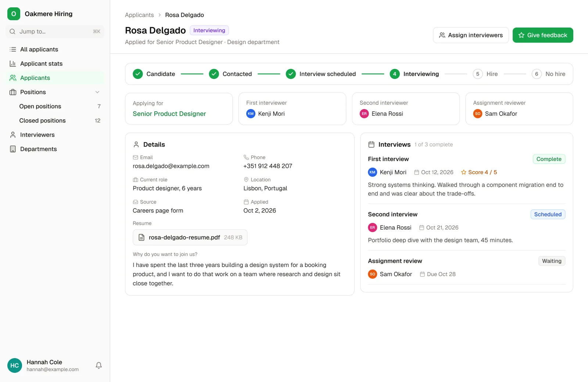Screen dimensions: 588x382
Task: Click the Oakmere Hiring logo icon
Action: 14,14
